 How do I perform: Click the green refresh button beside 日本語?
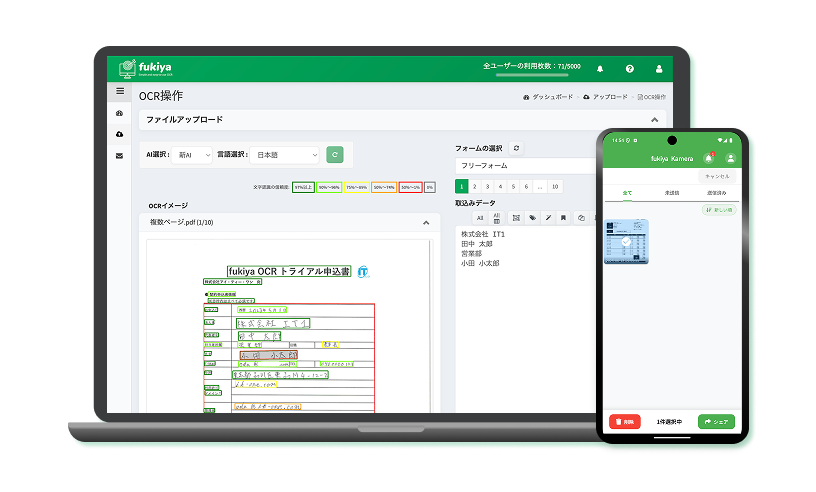[x=335, y=155]
